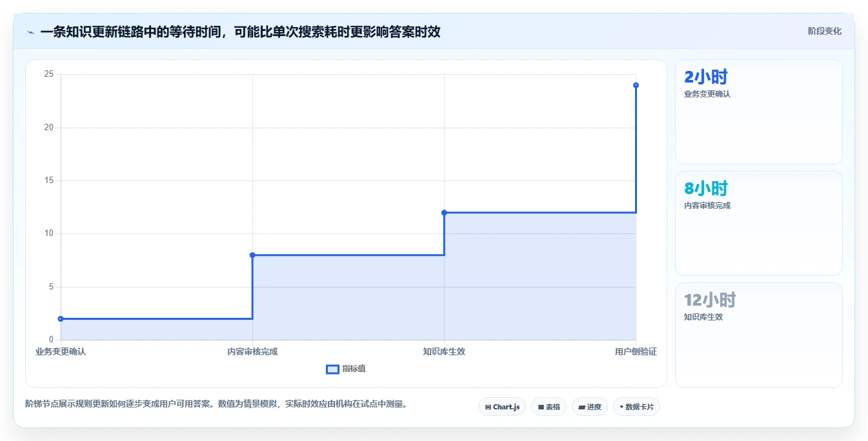Image resolution: width=868 pixels, height=441 pixels.
Task: Click x-axis label 用户侧验证
Action: (636, 351)
